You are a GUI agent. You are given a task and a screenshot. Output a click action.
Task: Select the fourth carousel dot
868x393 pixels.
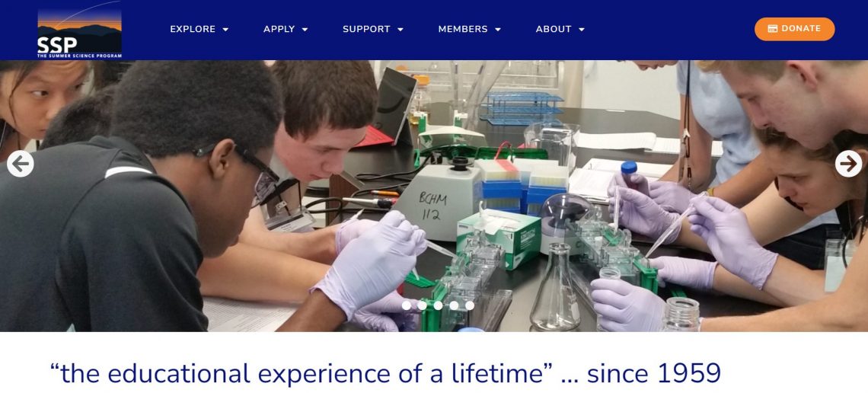[x=454, y=305]
